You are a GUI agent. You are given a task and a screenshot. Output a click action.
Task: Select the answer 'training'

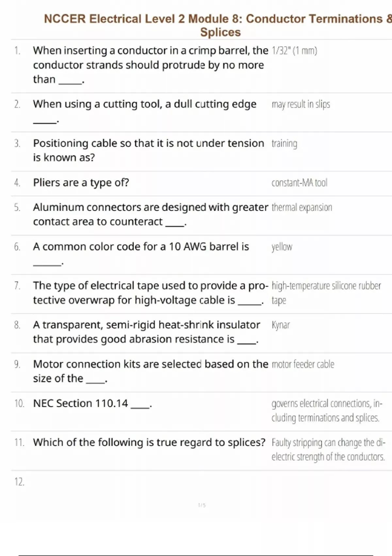pyautogui.click(x=284, y=144)
